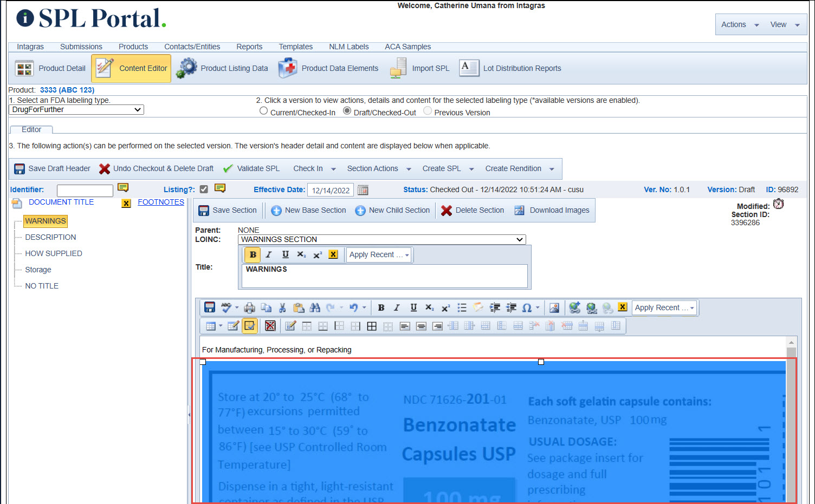Toggle underline in the content editor toolbar

click(413, 307)
